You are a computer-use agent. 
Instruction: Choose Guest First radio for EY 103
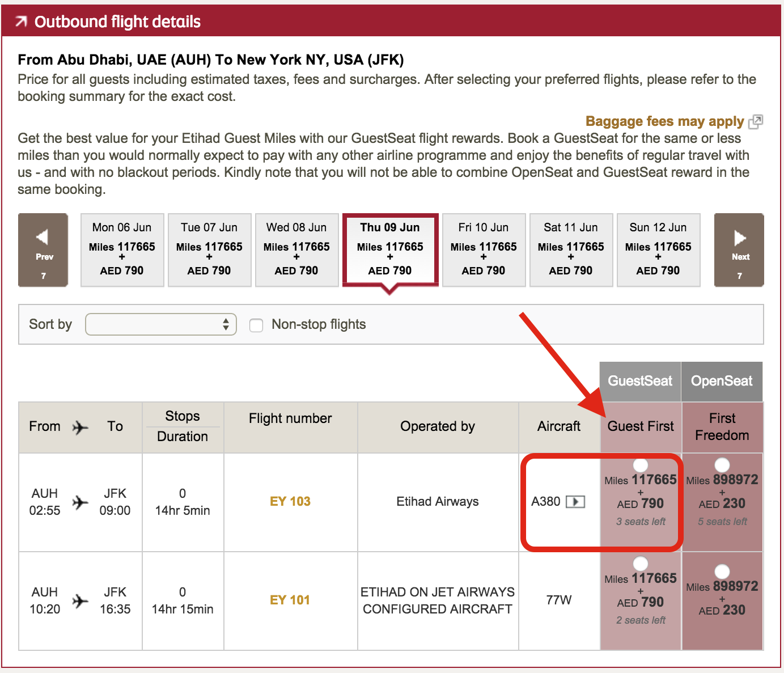(x=641, y=465)
